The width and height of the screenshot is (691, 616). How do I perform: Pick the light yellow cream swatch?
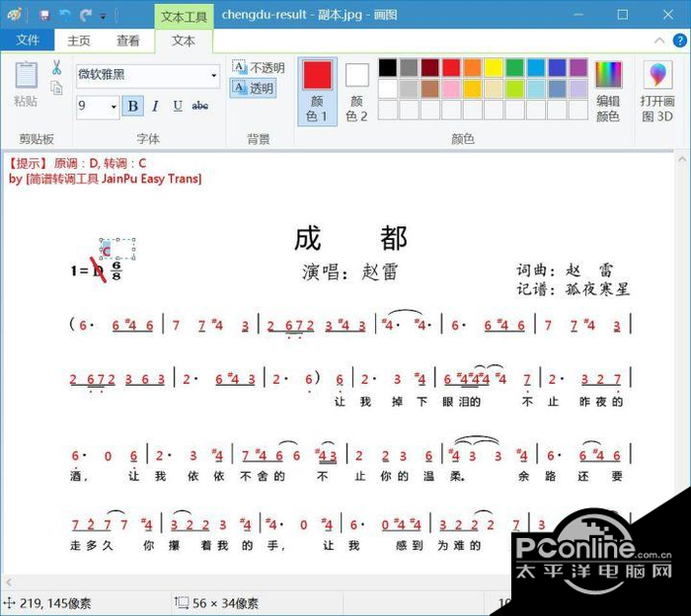[494, 89]
